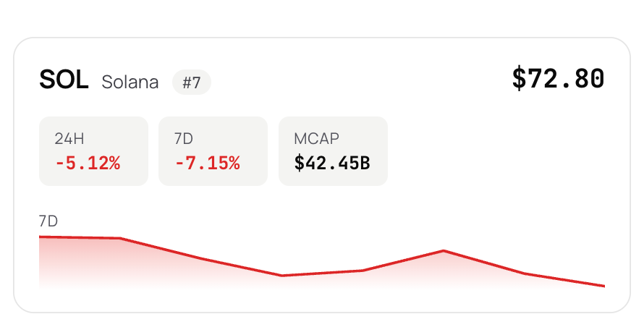Image resolution: width=644 pixels, height=327 pixels.
Task: Click the 24H stat tile background
Action: tap(93, 151)
